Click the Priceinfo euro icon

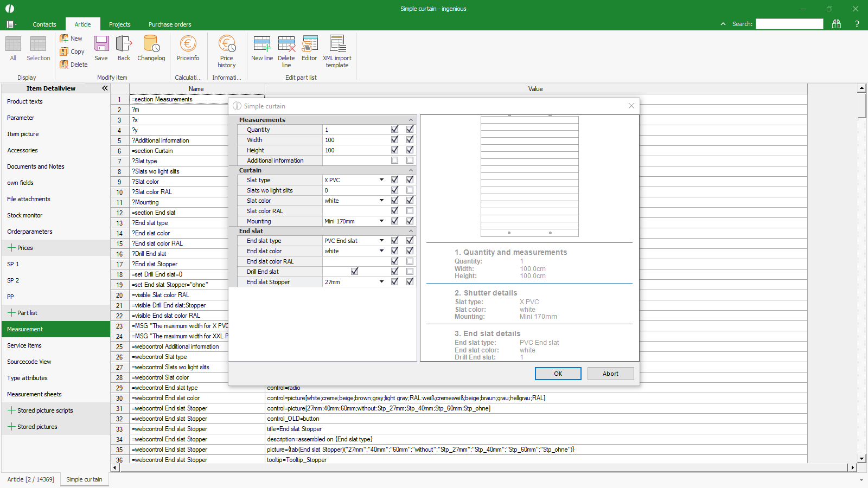188,44
